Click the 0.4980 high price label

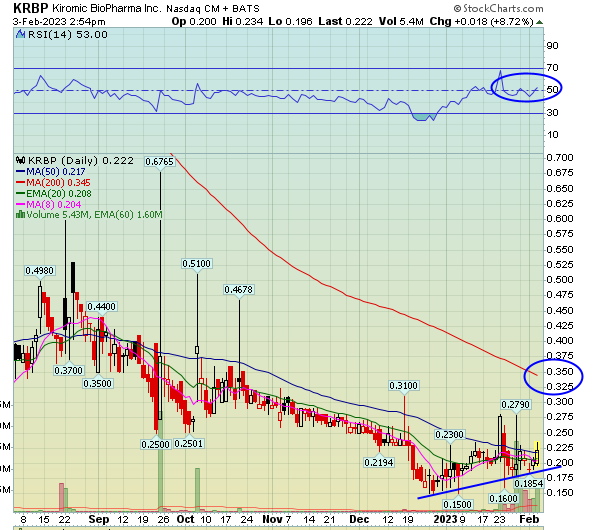pyautogui.click(x=40, y=271)
